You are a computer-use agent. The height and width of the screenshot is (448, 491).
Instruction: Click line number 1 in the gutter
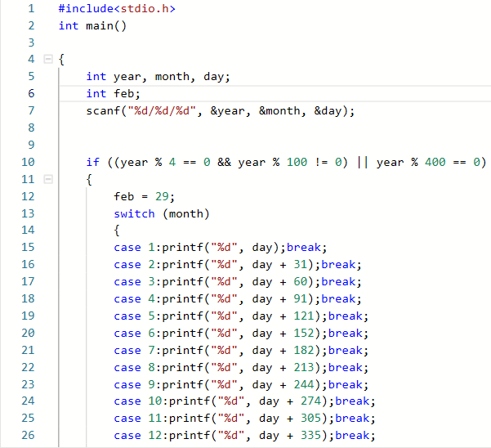click(x=31, y=8)
